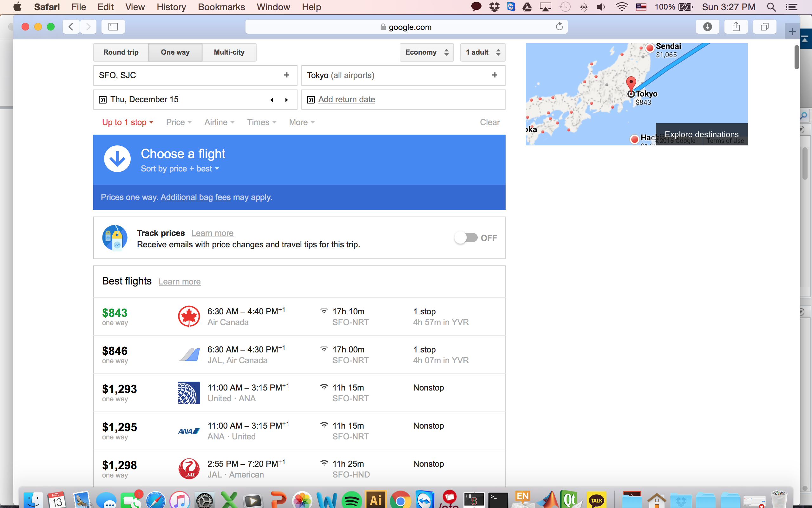
Task: Select the previous departure day arrow
Action: [x=272, y=100]
